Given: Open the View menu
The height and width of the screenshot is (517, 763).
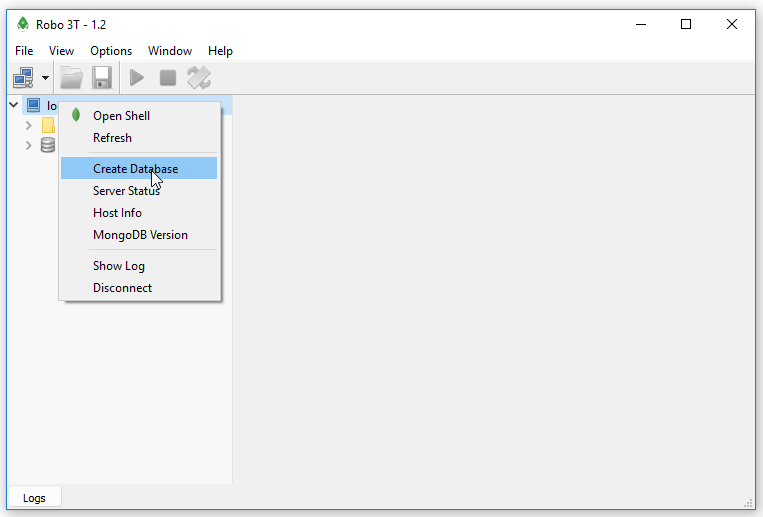Looking at the screenshot, I should (61, 51).
